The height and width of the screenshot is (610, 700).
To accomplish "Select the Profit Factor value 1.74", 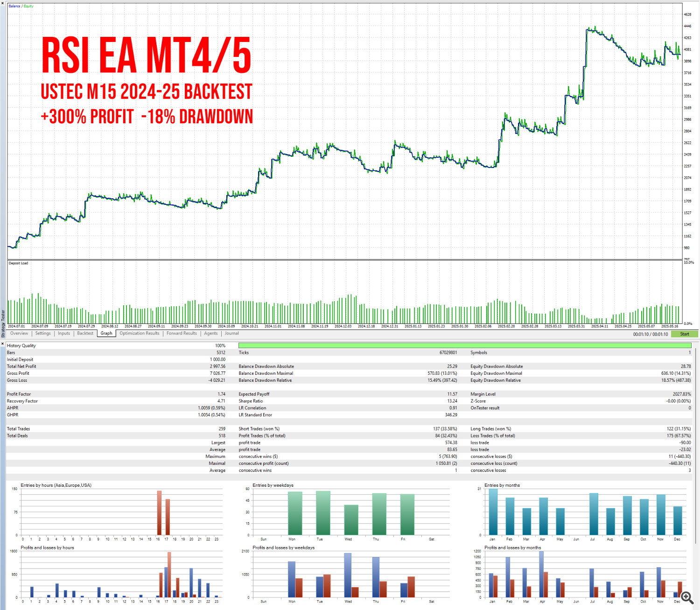I will pyautogui.click(x=222, y=394).
